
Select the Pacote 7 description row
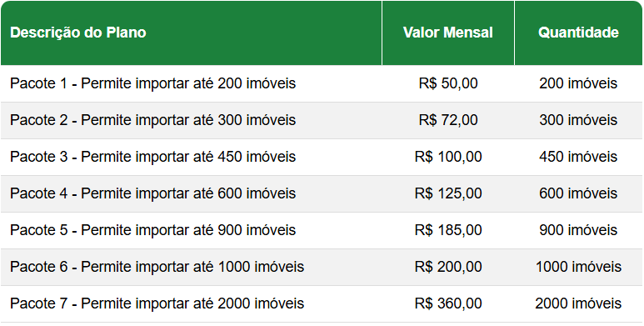pyautogui.click(x=157, y=303)
